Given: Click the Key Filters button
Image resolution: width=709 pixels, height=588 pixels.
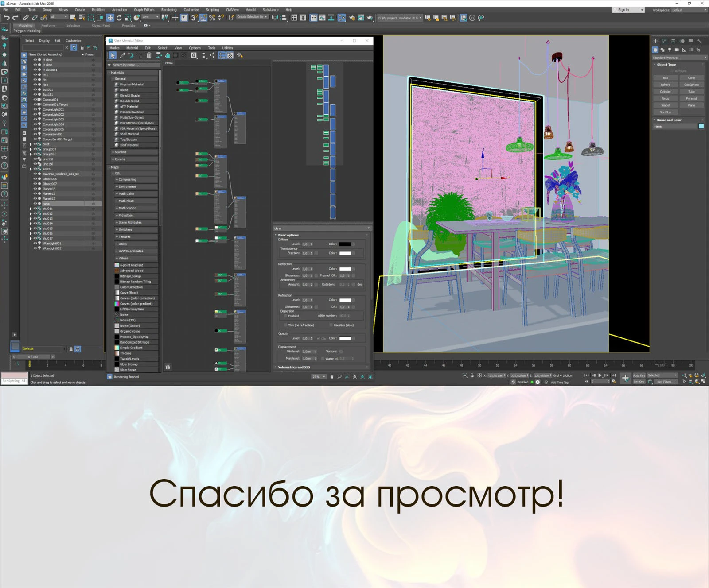Looking at the screenshot, I should (665, 382).
